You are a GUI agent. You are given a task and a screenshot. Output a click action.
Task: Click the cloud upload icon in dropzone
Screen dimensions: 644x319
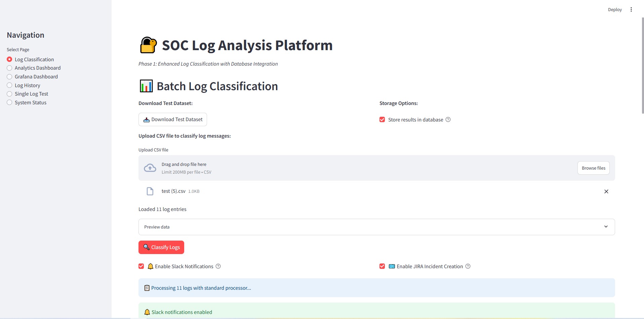coord(150,168)
